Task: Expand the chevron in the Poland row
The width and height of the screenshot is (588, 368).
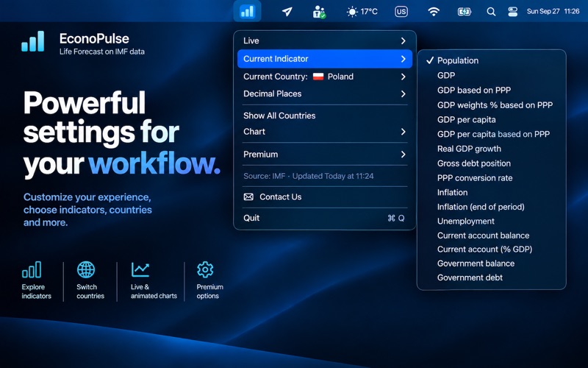Action: (x=403, y=77)
